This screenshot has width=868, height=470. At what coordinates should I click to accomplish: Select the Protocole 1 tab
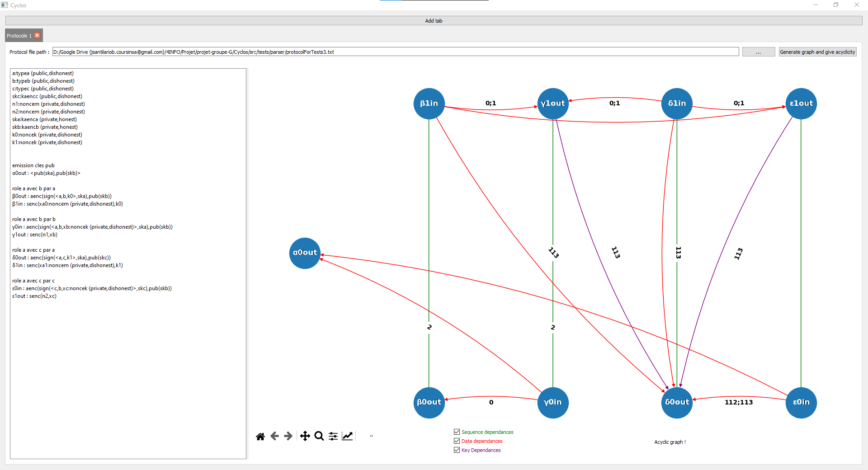pyautogui.click(x=19, y=36)
